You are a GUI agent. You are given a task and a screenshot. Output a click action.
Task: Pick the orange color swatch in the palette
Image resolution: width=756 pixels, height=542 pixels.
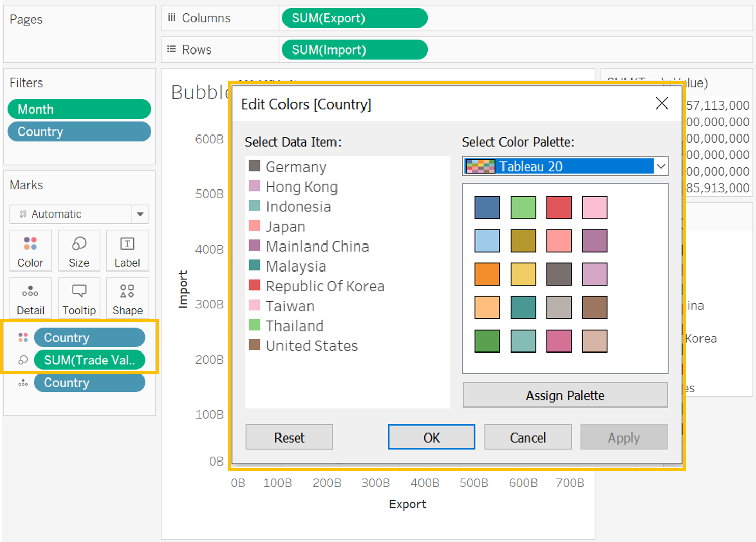(x=487, y=274)
